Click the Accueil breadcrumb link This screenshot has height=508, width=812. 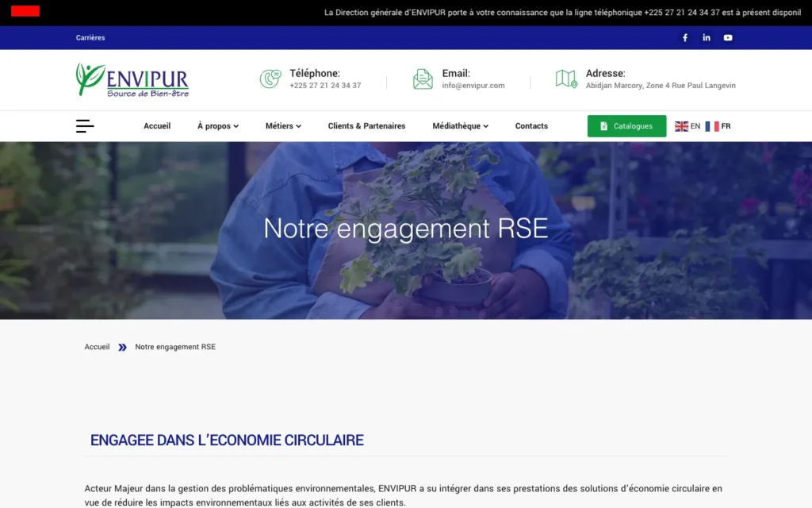click(97, 347)
